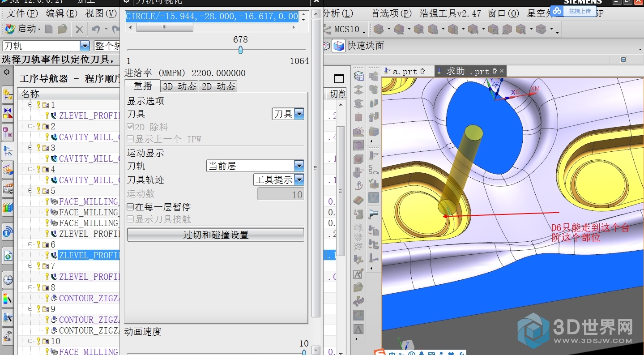Click the undo arrow icon

[x=96, y=30]
